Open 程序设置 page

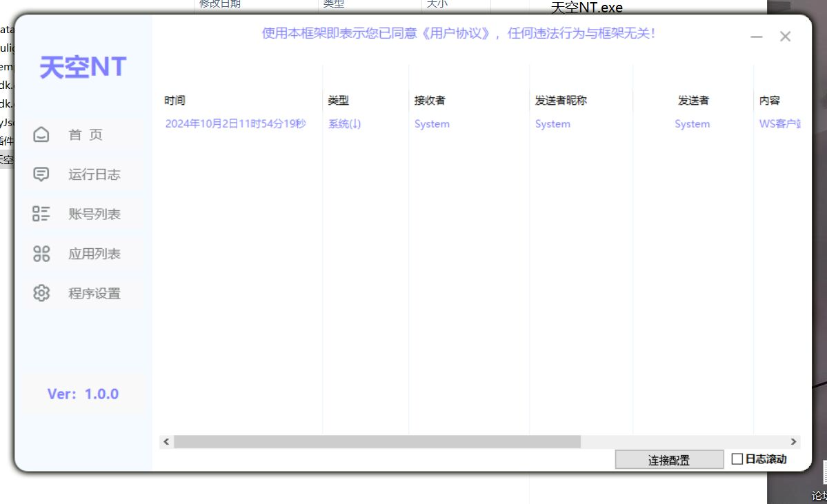coord(94,294)
